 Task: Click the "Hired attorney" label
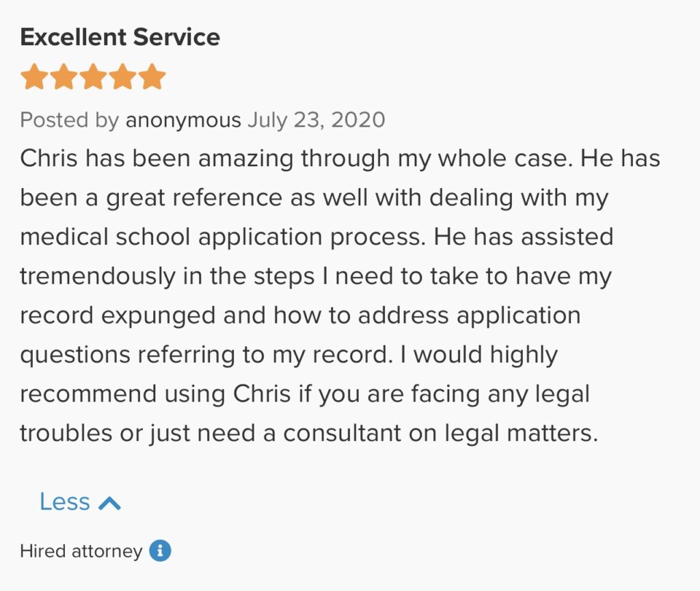(x=81, y=551)
